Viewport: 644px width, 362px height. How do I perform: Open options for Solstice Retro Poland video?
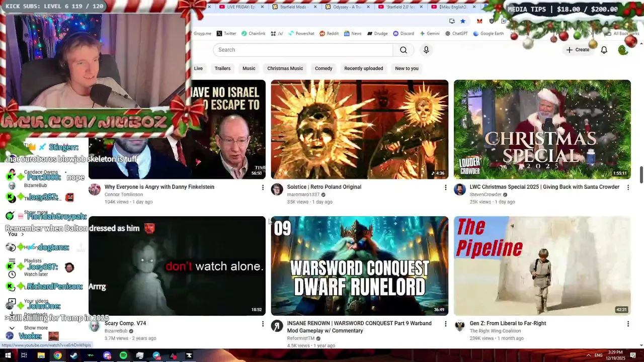(x=445, y=188)
